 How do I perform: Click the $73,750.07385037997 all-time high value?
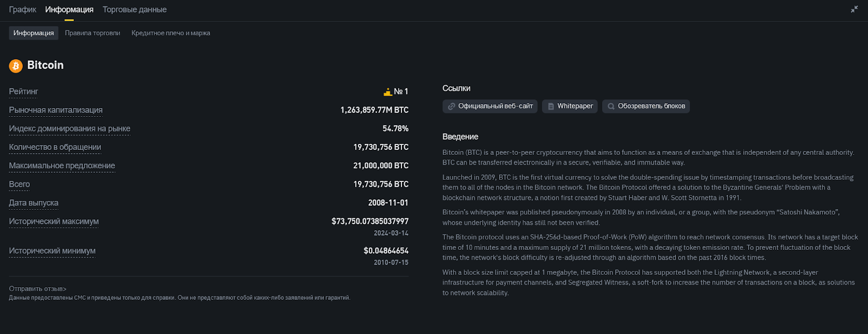[x=370, y=221]
